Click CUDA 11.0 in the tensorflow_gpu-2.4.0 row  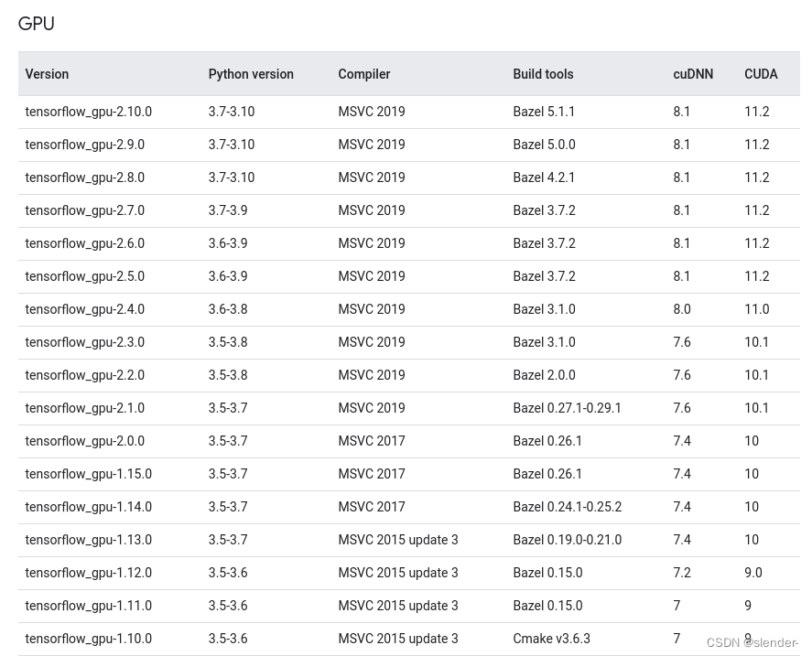tap(756, 309)
